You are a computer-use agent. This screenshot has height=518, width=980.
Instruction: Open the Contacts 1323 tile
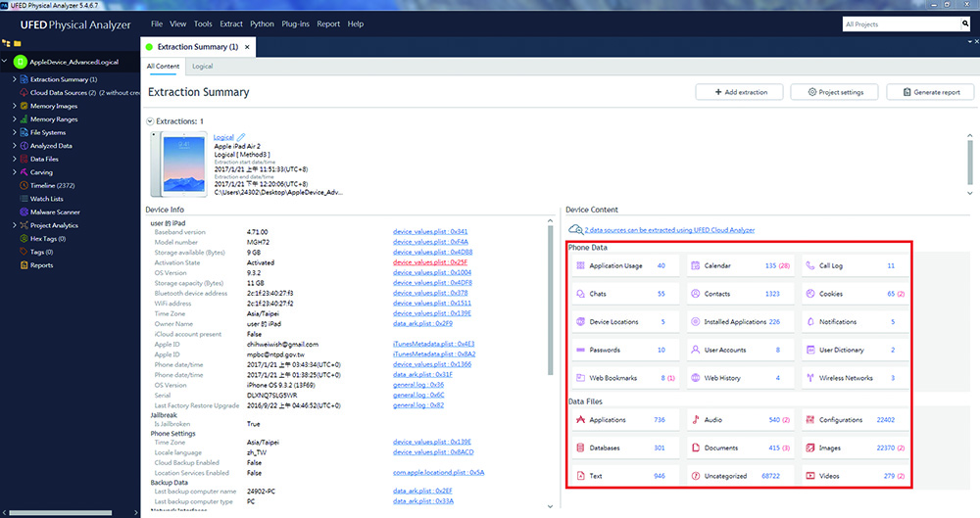(x=740, y=294)
